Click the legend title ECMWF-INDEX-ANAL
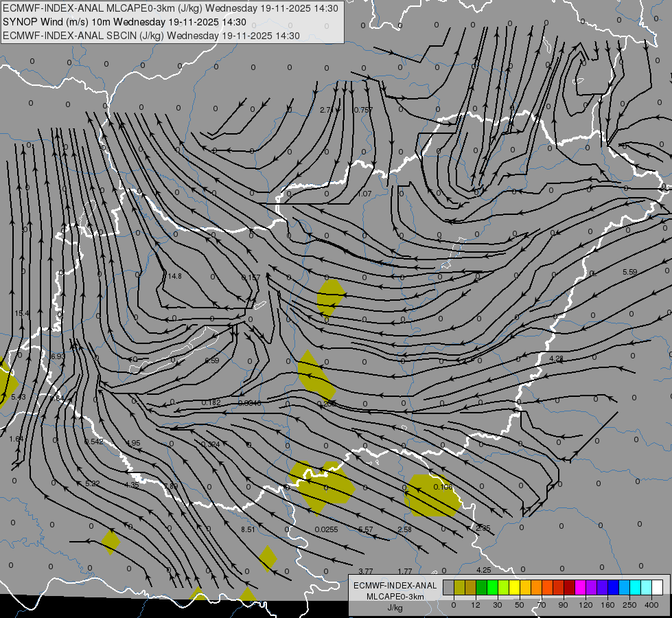Viewport: 672px width, 618px height. (x=395, y=586)
